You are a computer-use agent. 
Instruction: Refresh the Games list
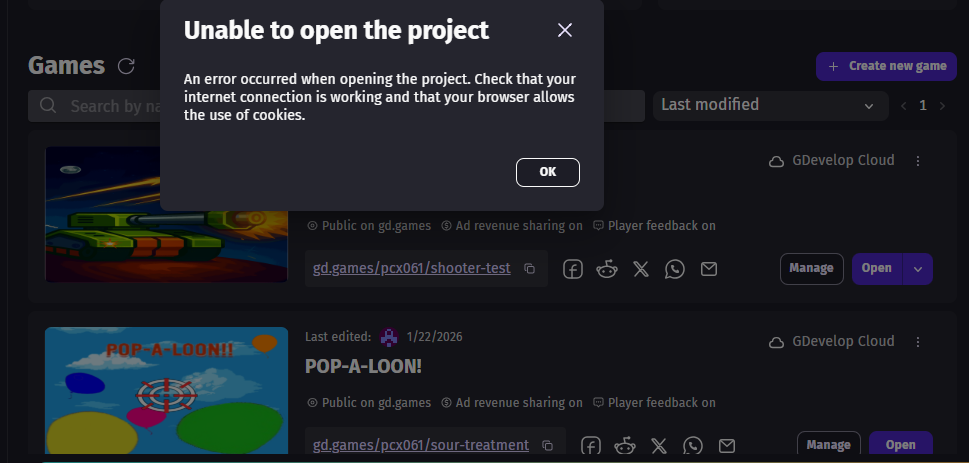click(126, 66)
